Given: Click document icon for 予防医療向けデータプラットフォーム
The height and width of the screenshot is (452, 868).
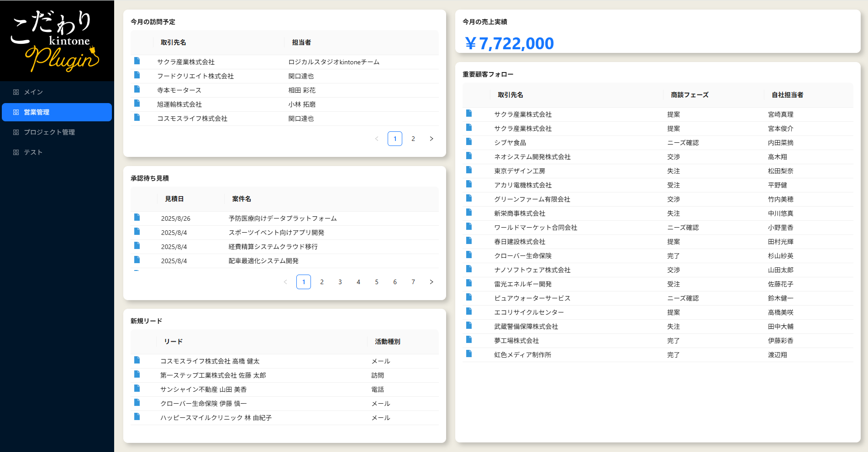Looking at the screenshot, I should [137, 218].
